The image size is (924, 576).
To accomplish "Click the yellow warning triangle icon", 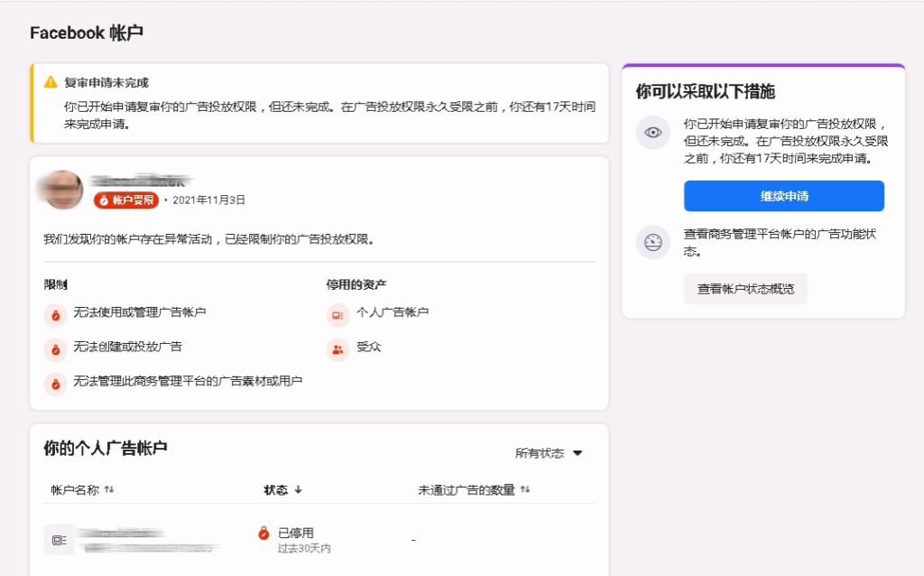I will pos(51,82).
